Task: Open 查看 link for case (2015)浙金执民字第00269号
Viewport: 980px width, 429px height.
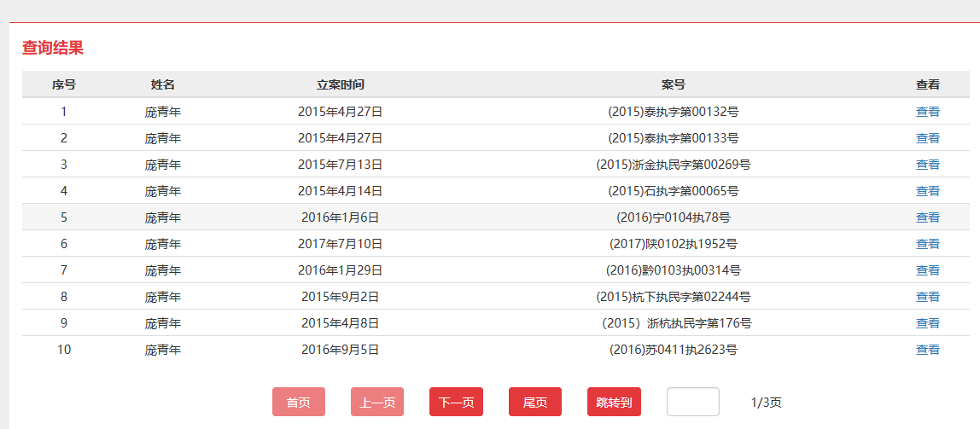Action: 927,165
